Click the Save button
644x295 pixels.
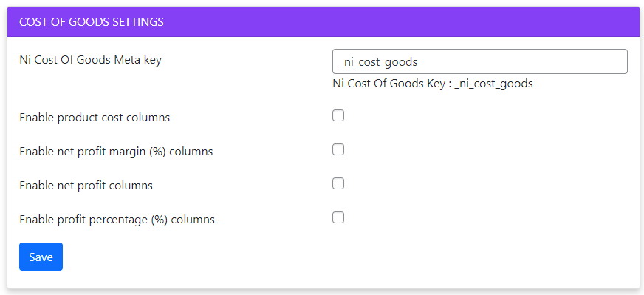click(41, 257)
